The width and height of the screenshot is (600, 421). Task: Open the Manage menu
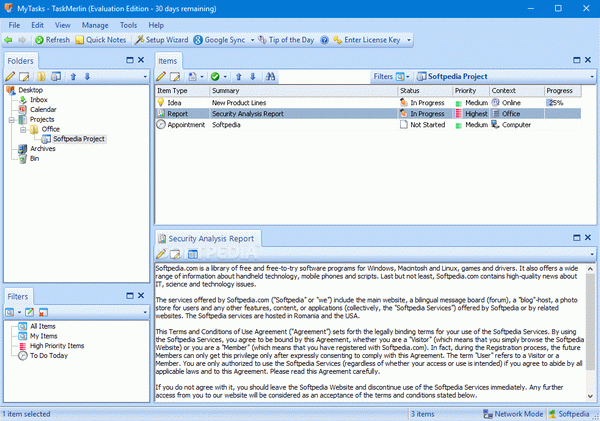pos(95,25)
